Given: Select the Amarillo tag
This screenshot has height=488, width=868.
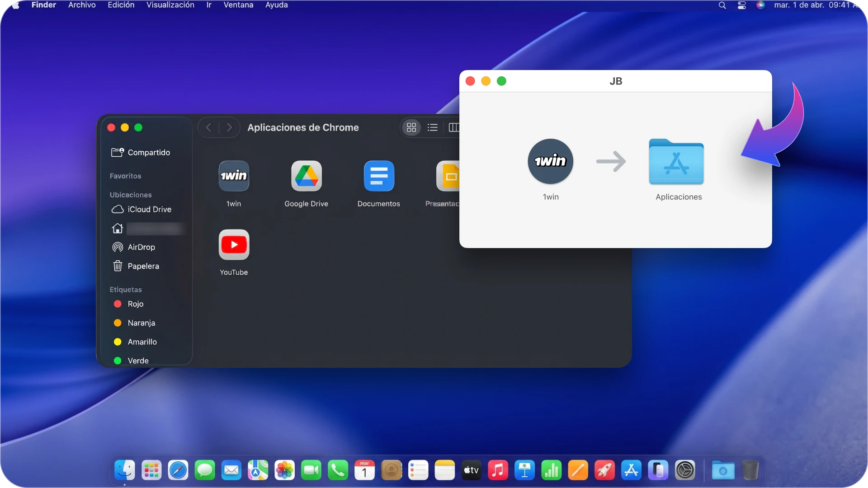Looking at the screenshot, I should [x=135, y=342].
